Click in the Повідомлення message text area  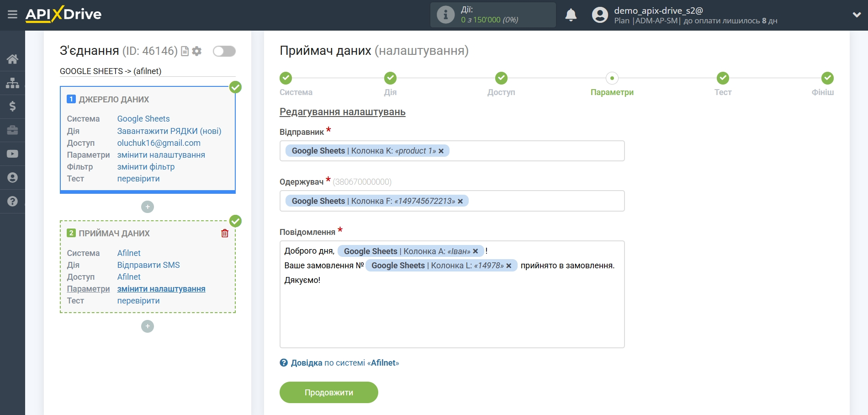(x=451, y=315)
